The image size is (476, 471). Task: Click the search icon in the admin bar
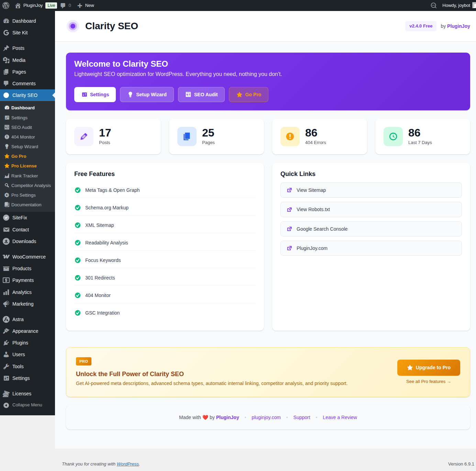433,5
